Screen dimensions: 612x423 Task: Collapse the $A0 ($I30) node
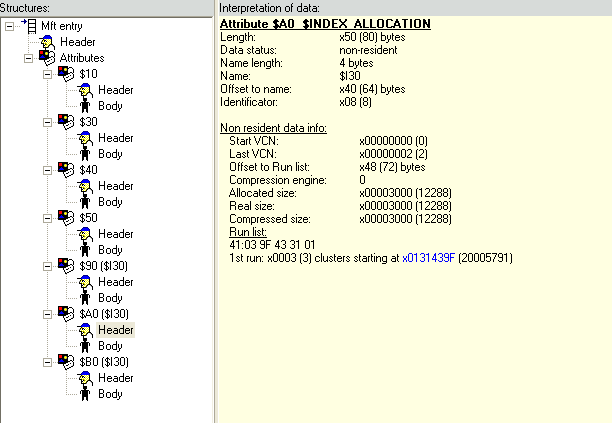[x=49, y=314]
